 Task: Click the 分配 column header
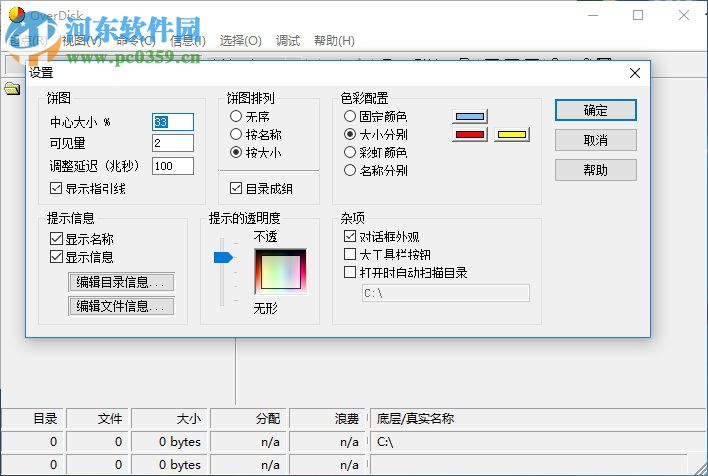point(249,419)
